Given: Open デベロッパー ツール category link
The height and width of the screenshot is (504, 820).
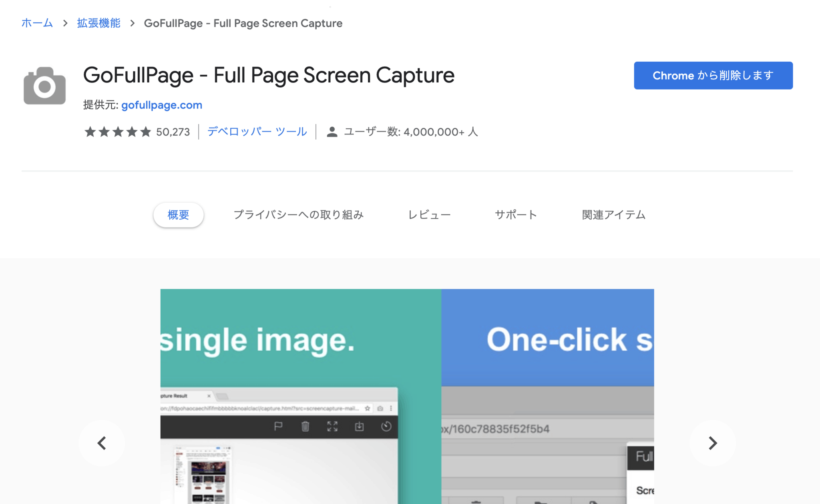Looking at the screenshot, I should click(x=257, y=132).
